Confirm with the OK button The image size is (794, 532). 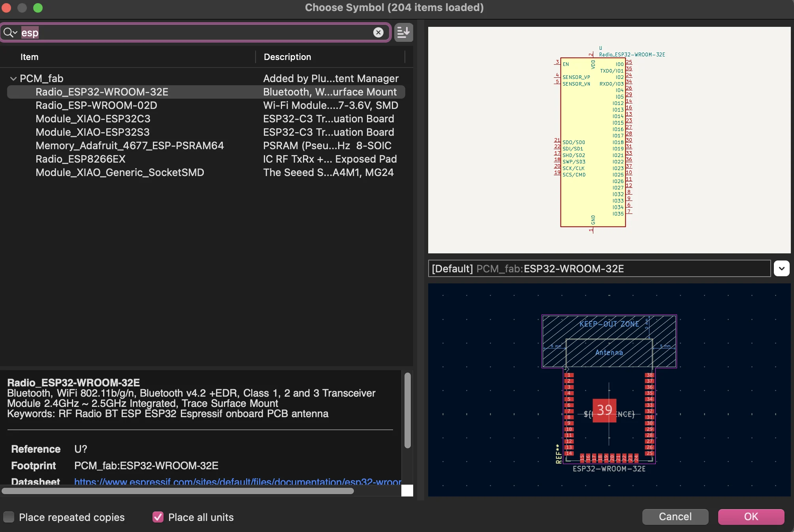751,517
